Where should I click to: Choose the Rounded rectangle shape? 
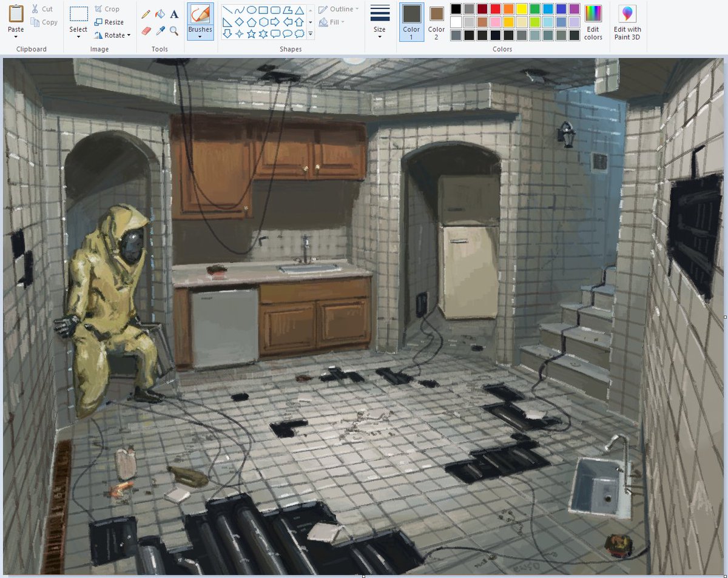click(x=275, y=10)
